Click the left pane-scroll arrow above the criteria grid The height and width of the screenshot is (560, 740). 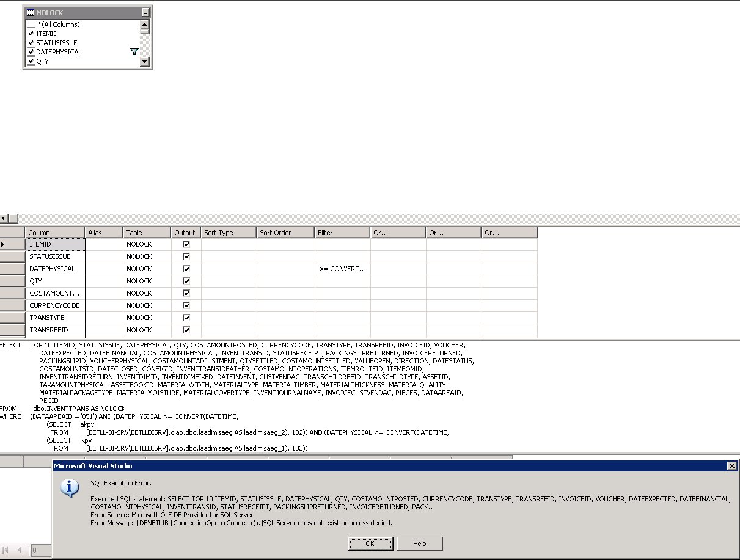pos(4,217)
